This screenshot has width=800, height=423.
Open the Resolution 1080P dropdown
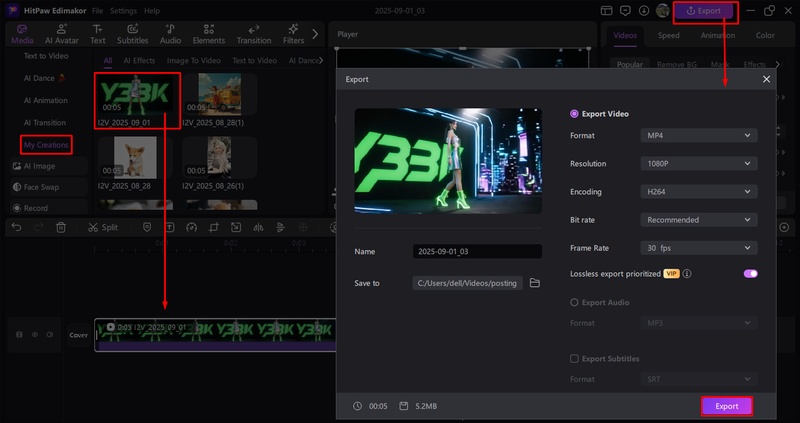click(x=699, y=163)
